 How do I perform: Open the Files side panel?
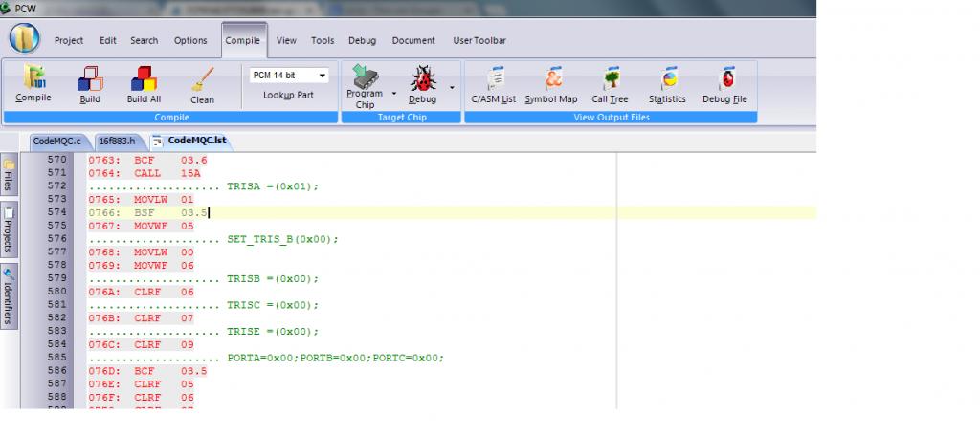(9, 175)
